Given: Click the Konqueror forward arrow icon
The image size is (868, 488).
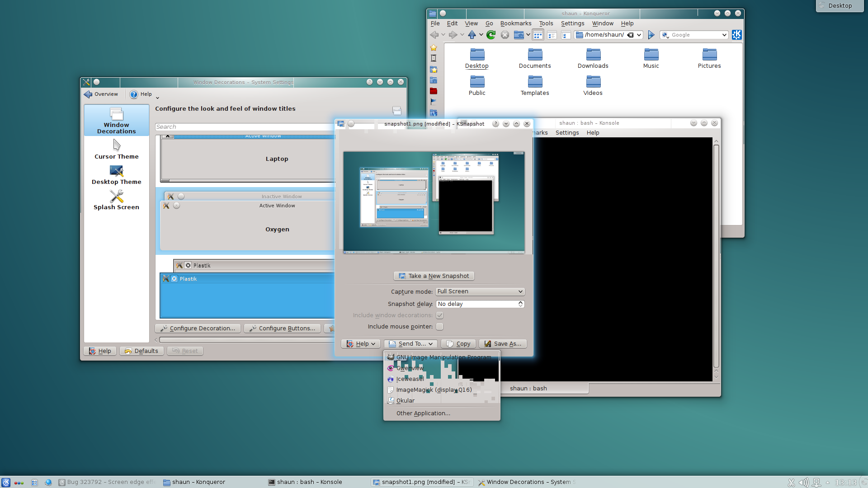Looking at the screenshot, I should pos(453,35).
